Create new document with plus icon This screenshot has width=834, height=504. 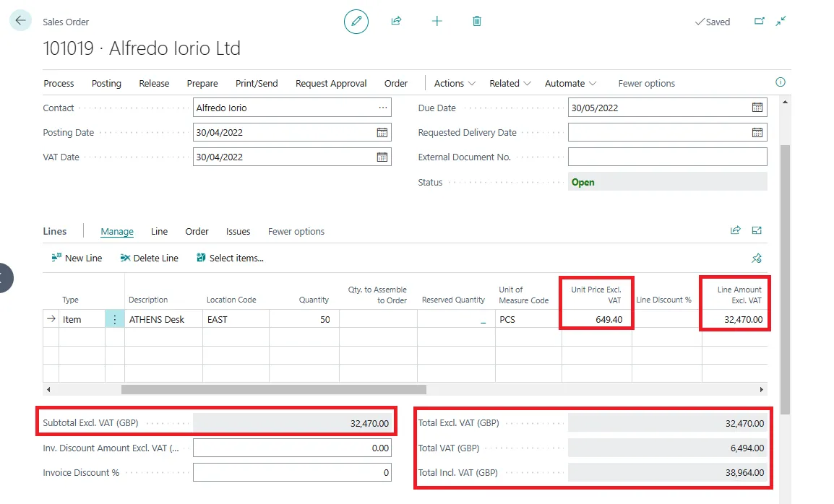(437, 21)
